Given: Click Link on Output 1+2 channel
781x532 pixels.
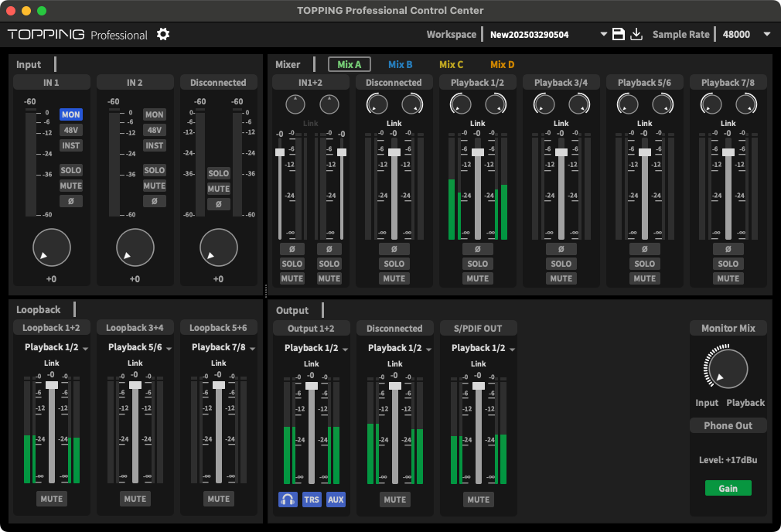Looking at the screenshot, I should (x=312, y=364).
